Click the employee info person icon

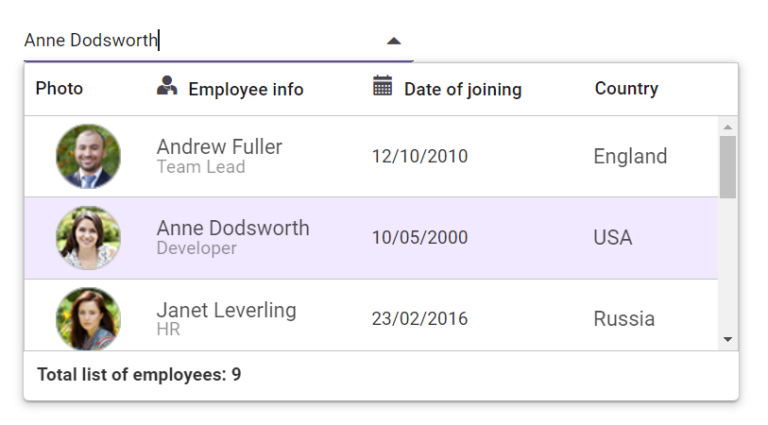coord(167,87)
